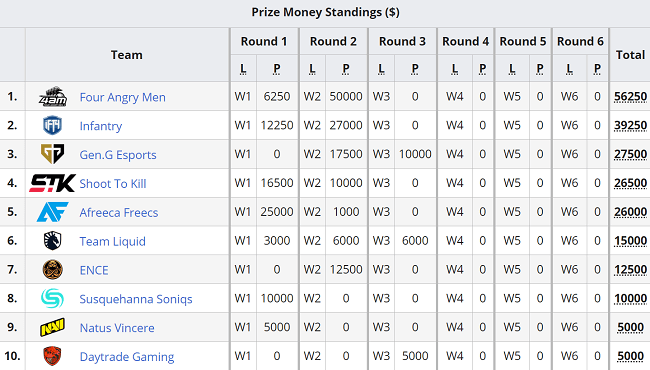650x370 pixels.
Task: Open the Team Liquid team link
Action: 112,241
